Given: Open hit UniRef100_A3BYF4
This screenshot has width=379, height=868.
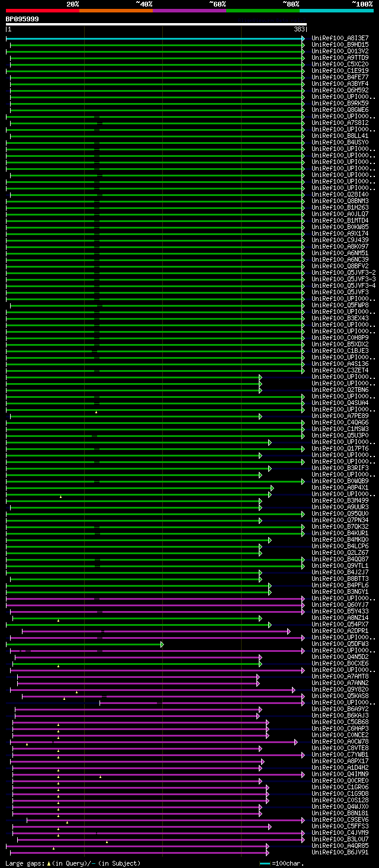Looking at the screenshot, I should (x=340, y=83).
